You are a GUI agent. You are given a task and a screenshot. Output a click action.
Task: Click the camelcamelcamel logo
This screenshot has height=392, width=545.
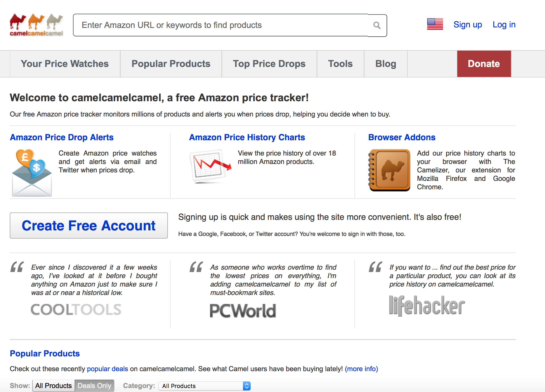[x=36, y=25]
